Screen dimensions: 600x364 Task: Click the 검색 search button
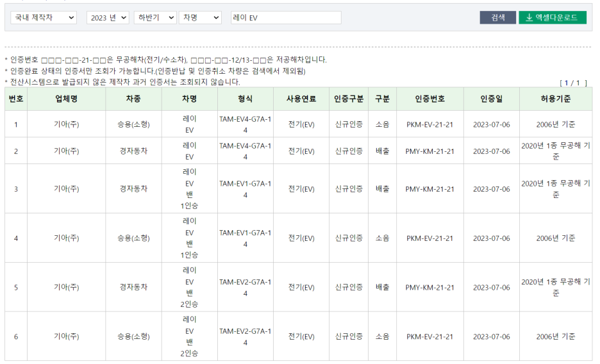point(498,17)
